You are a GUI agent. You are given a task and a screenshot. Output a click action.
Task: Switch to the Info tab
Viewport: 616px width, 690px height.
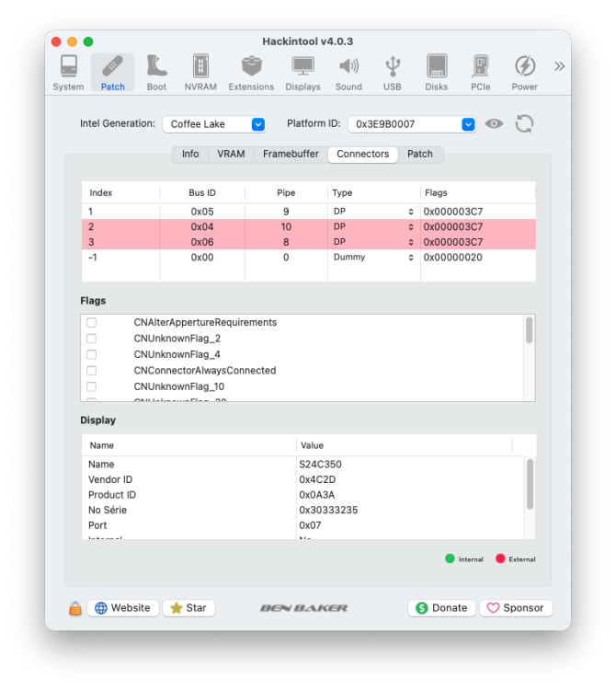(x=190, y=154)
